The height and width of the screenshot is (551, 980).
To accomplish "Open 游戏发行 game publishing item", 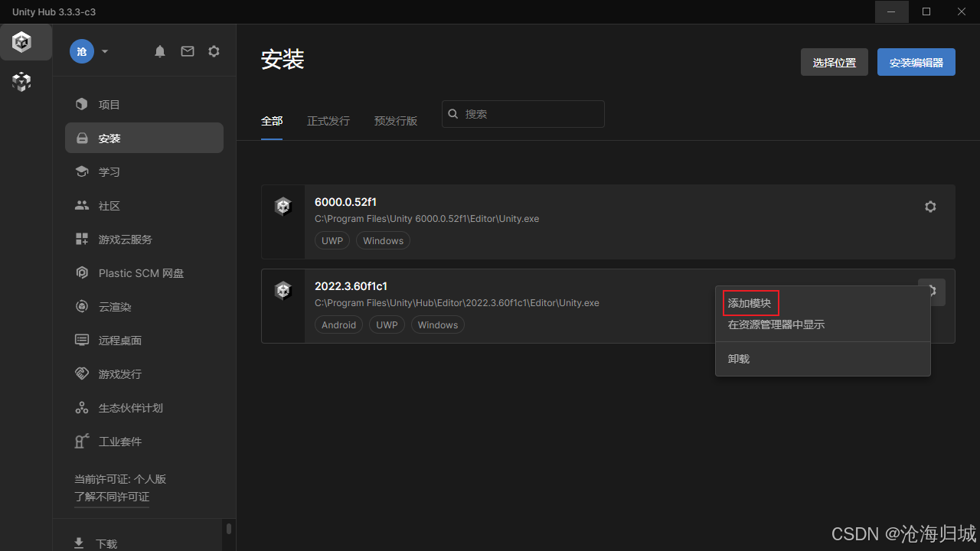I will point(144,373).
